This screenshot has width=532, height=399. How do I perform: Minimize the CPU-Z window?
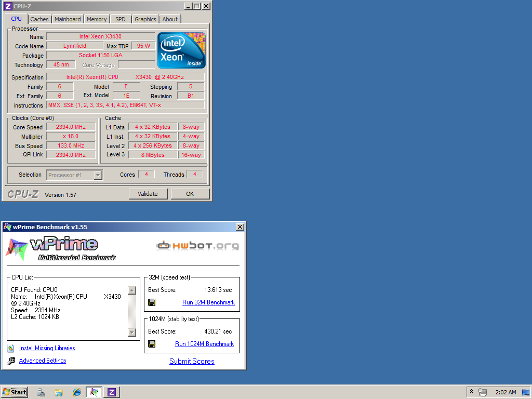click(188, 6)
